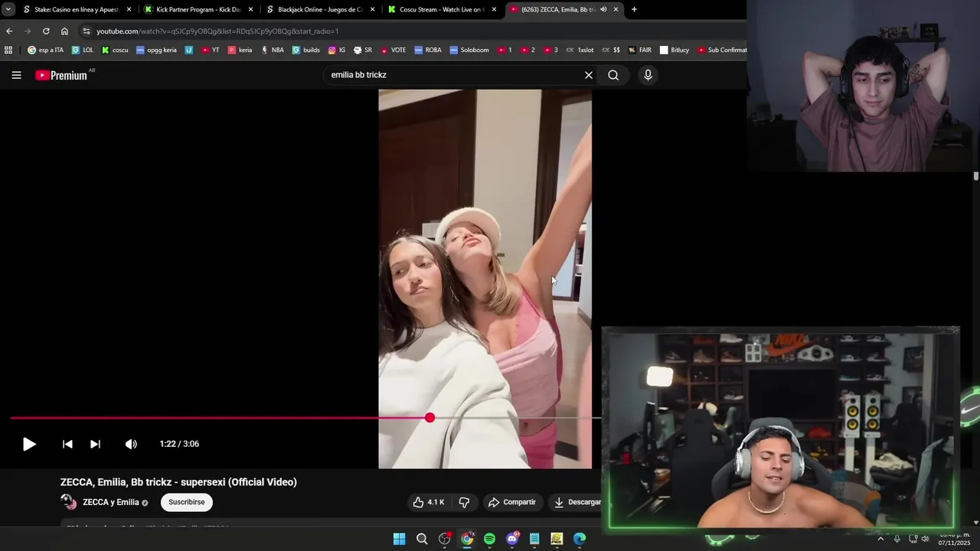
Task: Seek using the red progress bar handle
Action: (x=430, y=418)
